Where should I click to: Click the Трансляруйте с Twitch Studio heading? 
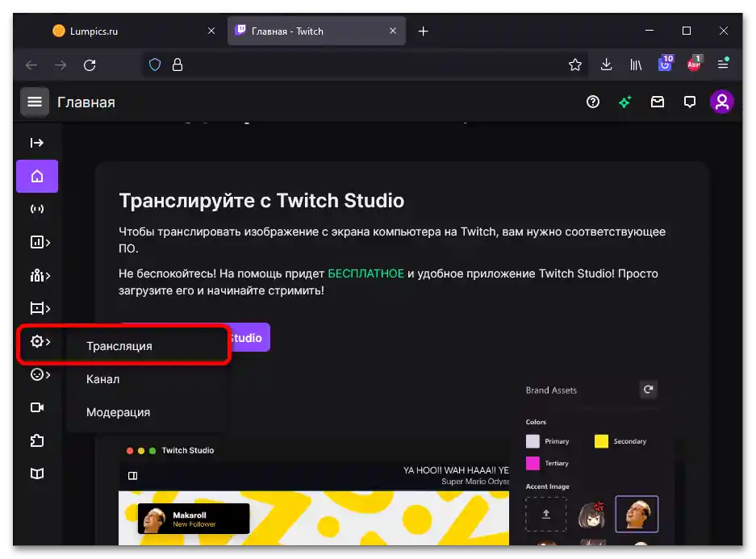261,201
